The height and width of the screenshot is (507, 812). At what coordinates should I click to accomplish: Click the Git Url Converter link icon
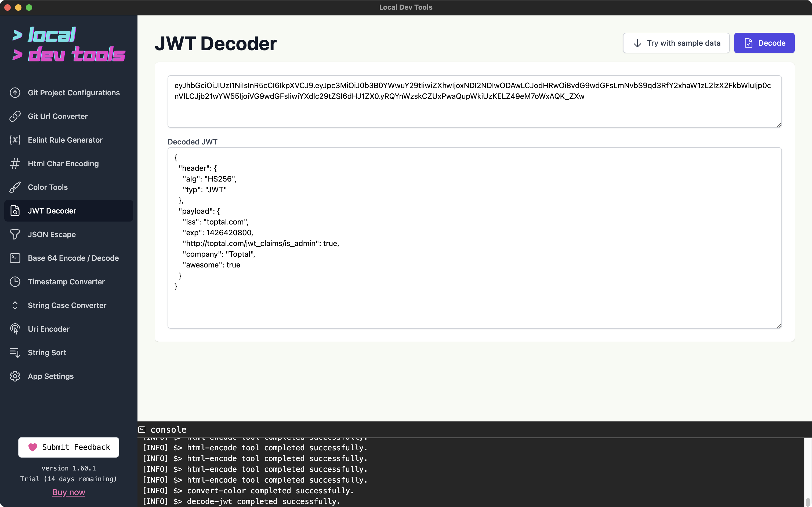15,116
